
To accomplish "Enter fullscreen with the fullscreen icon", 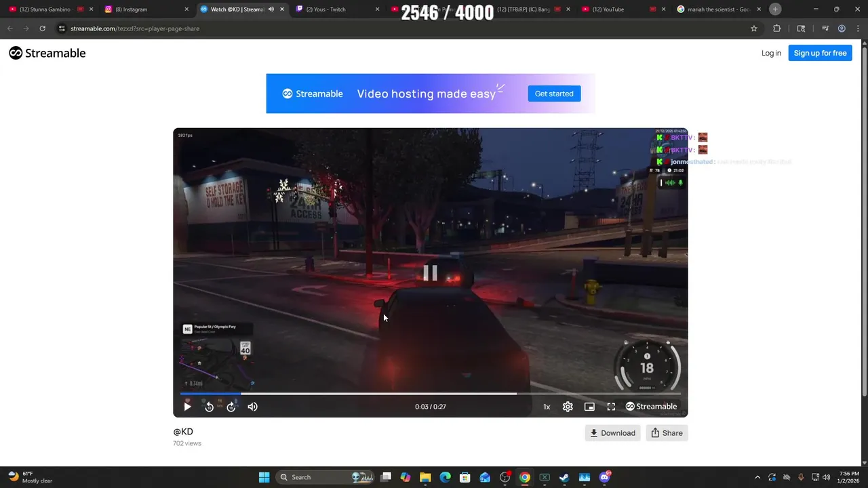I will [x=611, y=407].
